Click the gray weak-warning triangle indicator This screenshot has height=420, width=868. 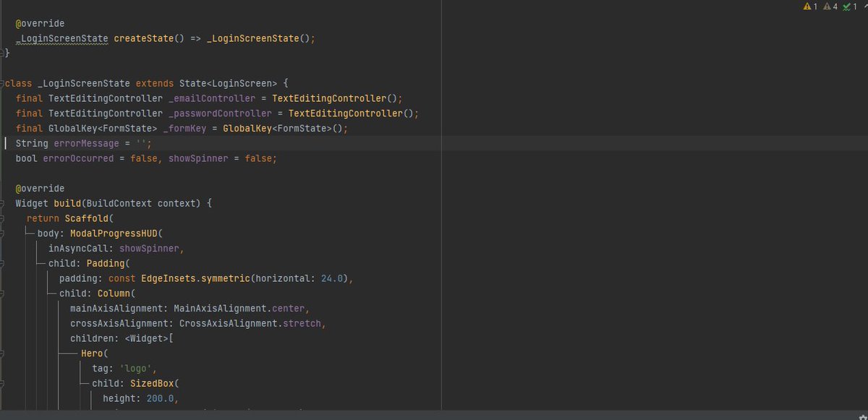pos(827,7)
